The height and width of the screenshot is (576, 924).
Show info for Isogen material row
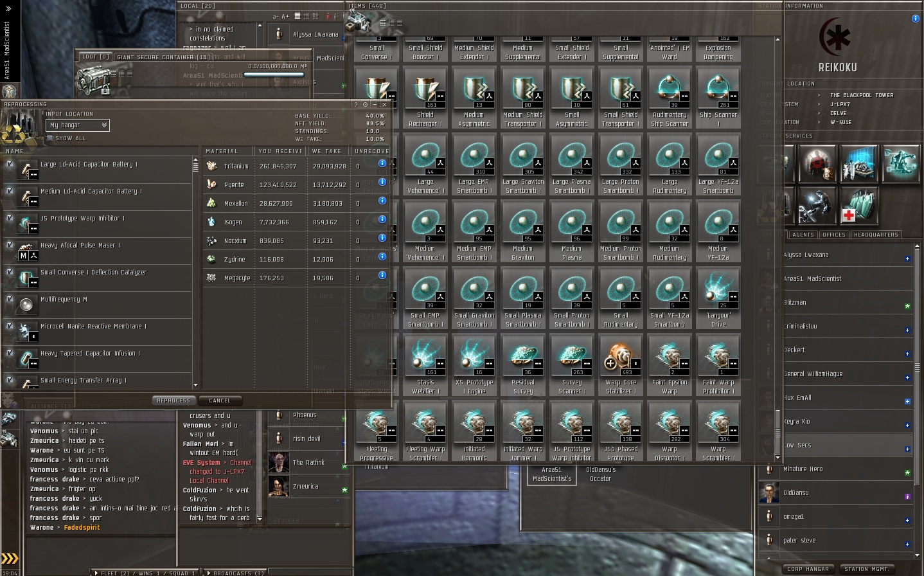click(382, 219)
